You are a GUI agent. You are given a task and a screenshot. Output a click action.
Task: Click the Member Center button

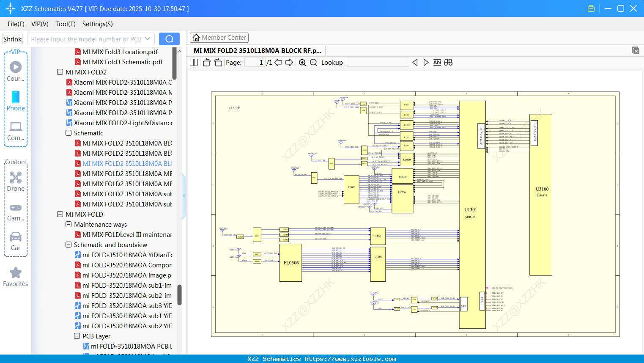tap(219, 38)
